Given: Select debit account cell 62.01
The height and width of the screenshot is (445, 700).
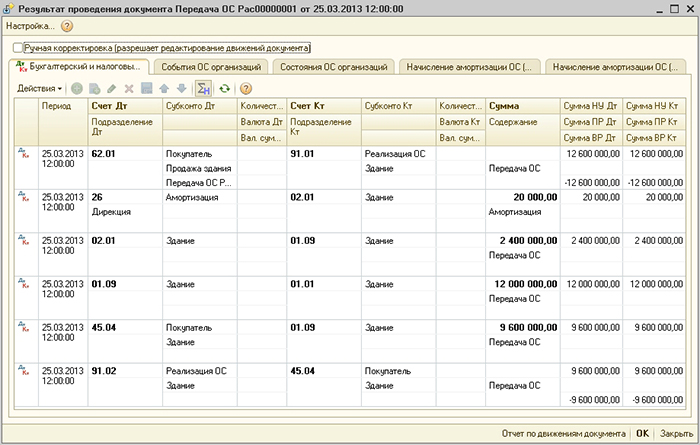Looking at the screenshot, I should [x=125, y=154].
